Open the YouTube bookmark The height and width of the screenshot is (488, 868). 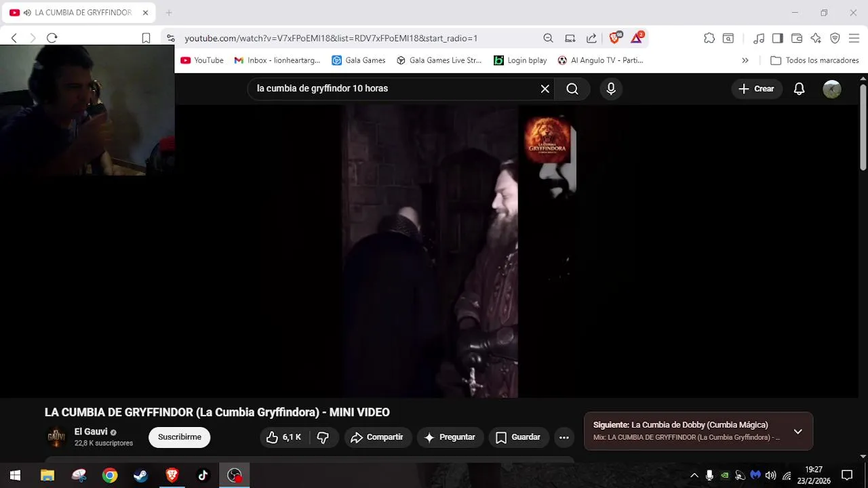(x=202, y=60)
